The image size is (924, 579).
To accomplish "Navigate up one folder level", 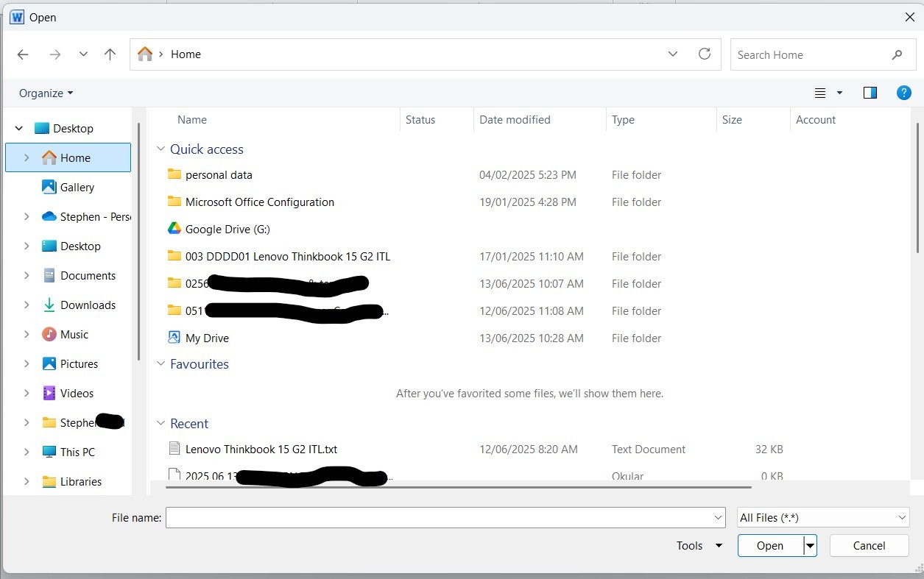I will (x=110, y=54).
